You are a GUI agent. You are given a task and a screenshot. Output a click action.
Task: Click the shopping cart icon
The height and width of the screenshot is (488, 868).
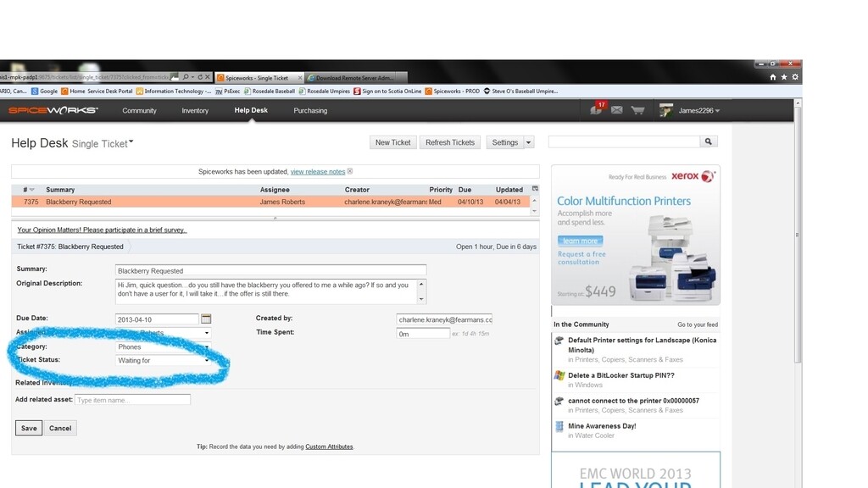(x=637, y=109)
